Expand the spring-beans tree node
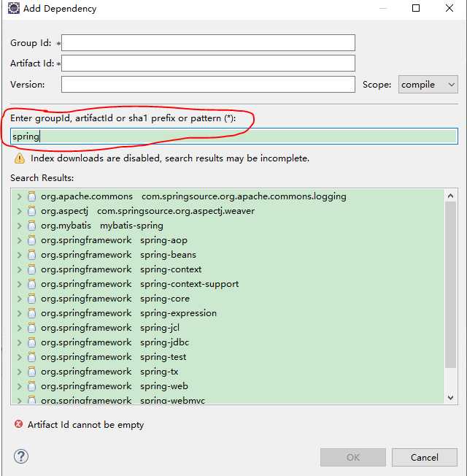 click(20, 255)
